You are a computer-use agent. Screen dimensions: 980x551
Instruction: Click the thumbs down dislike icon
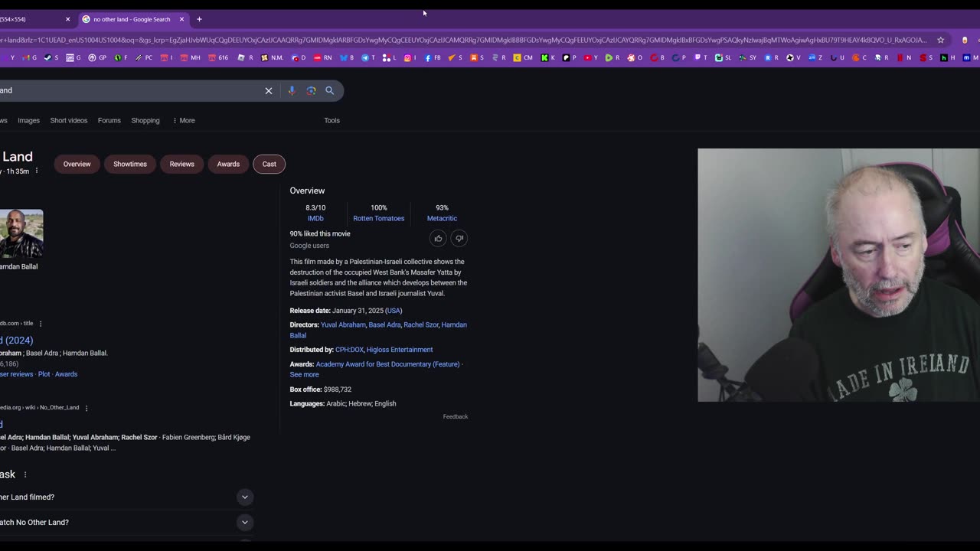(x=459, y=238)
